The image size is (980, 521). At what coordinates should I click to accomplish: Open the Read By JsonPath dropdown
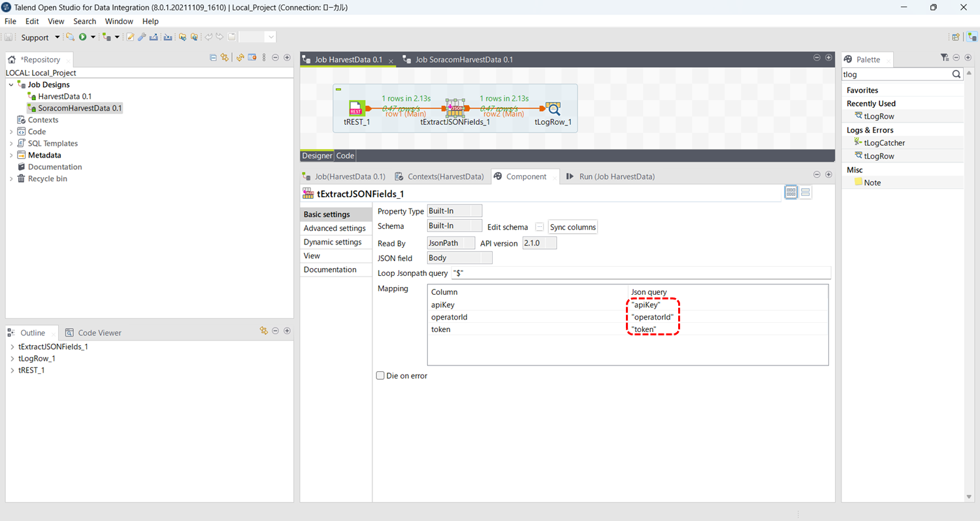pos(451,243)
